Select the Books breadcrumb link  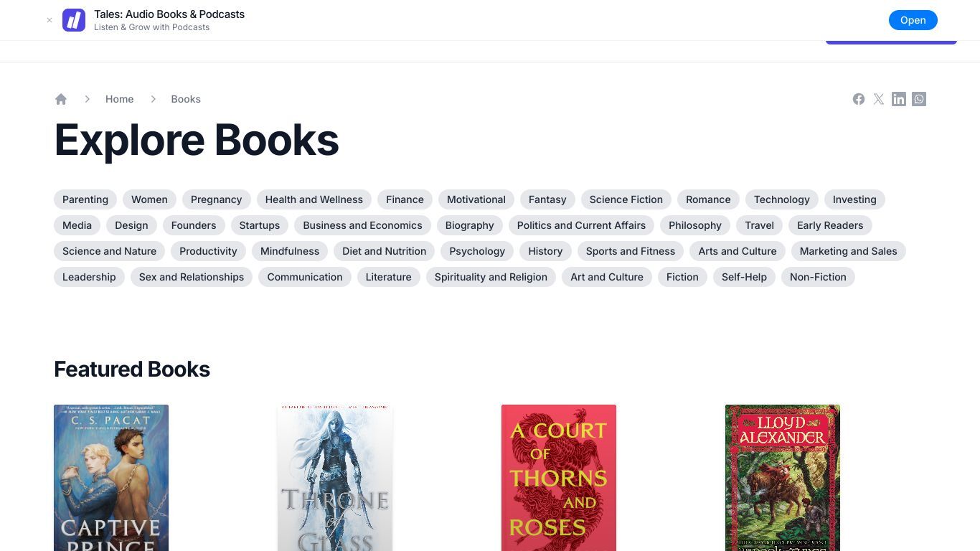tap(186, 99)
